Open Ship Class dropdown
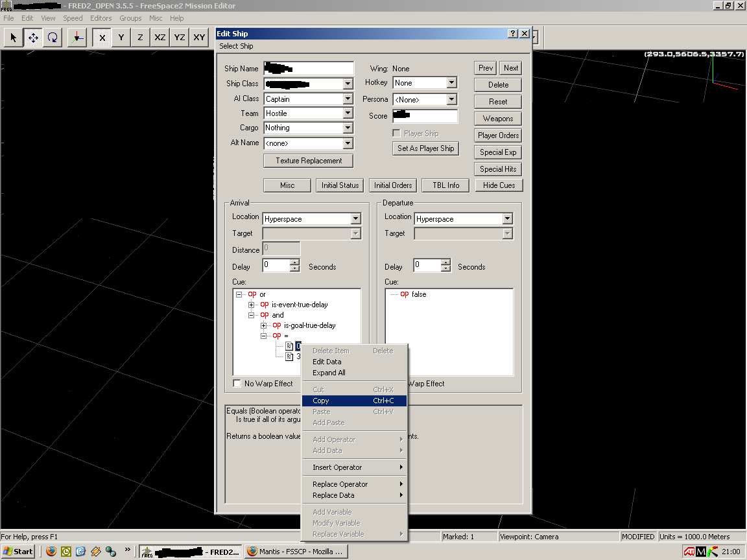This screenshot has height=560, width=747. tap(348, 84)
